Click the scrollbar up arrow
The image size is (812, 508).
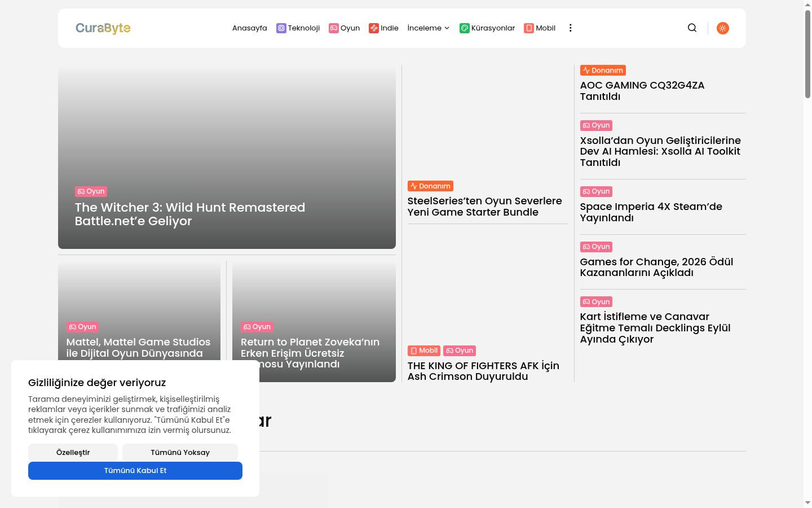pos(807,4)
